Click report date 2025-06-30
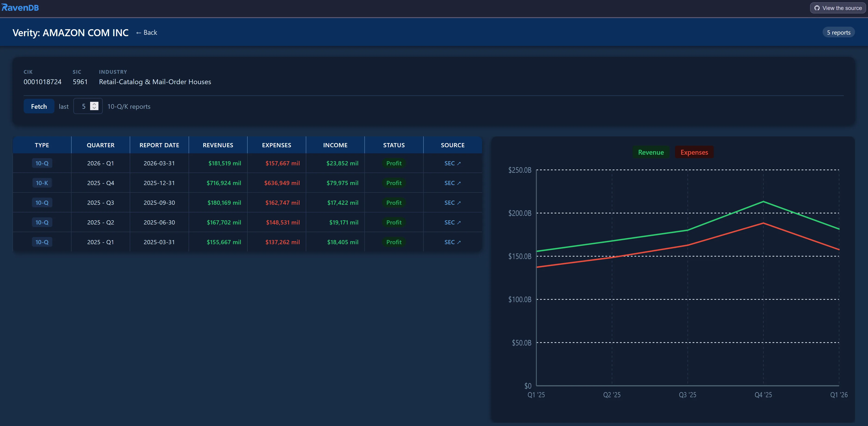Image resolution: width=868 pixels, height=426 pixels. [x=159, y=222]
